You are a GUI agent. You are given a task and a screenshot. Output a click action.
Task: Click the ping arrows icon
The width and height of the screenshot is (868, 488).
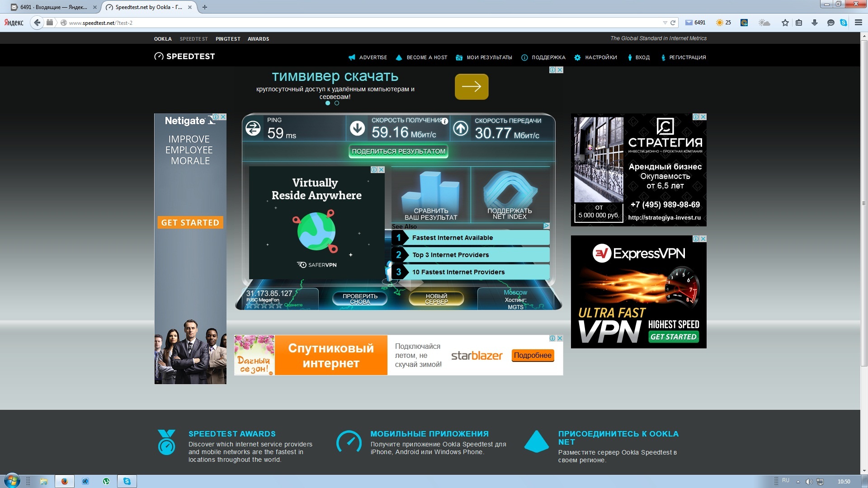[253, 128]
